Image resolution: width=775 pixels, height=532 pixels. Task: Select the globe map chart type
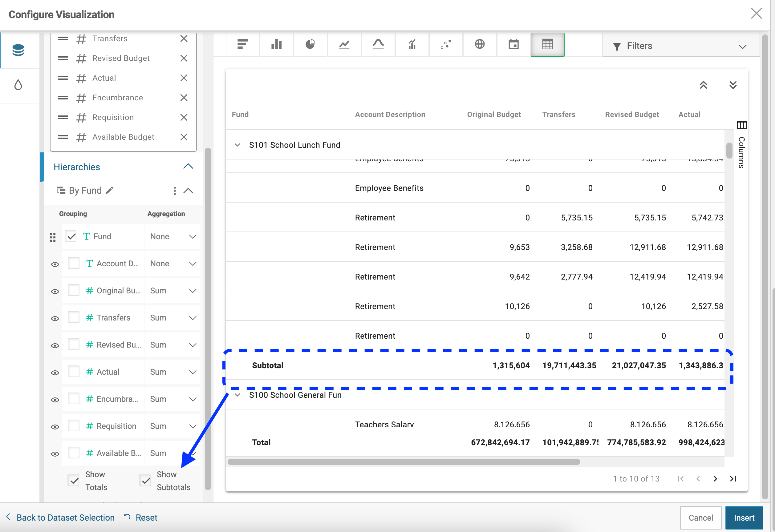pos(480,44)
